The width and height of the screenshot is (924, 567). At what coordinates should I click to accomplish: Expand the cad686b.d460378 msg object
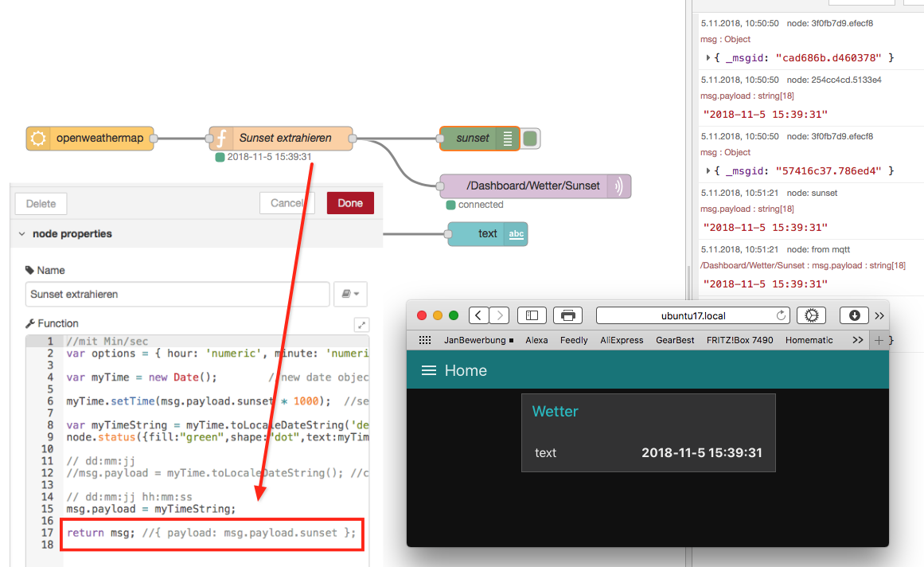click(708, 58)
